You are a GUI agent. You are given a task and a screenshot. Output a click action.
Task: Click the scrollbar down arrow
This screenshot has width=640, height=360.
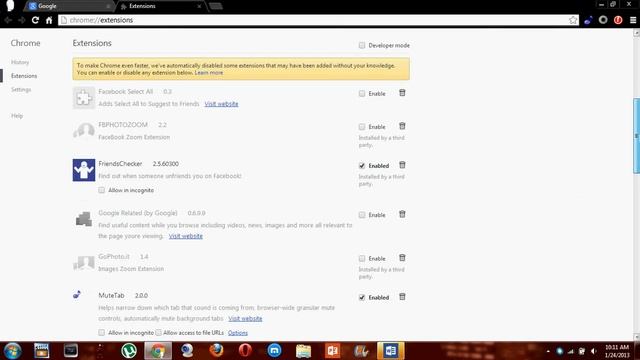636,337
